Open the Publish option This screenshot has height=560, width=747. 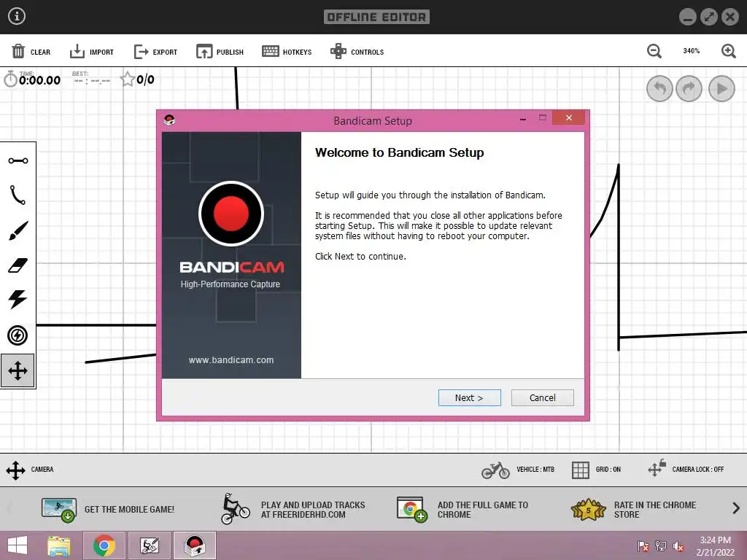220,52
